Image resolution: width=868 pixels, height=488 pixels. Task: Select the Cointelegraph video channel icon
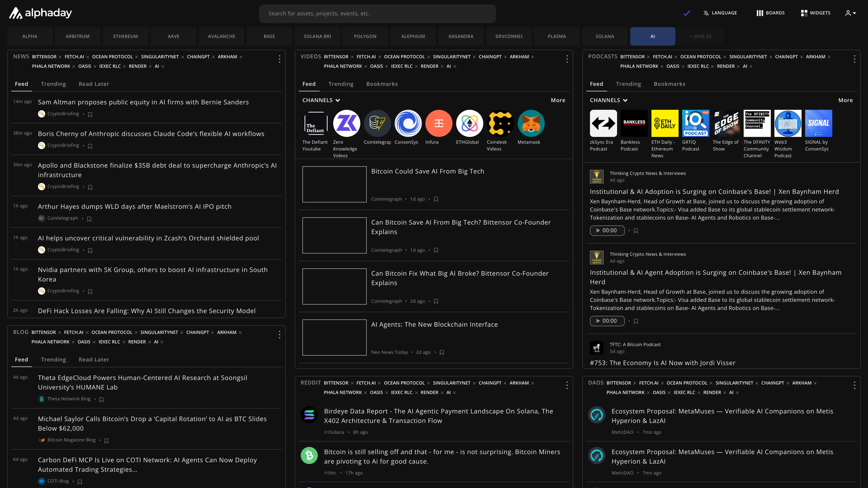coord(377,123)
